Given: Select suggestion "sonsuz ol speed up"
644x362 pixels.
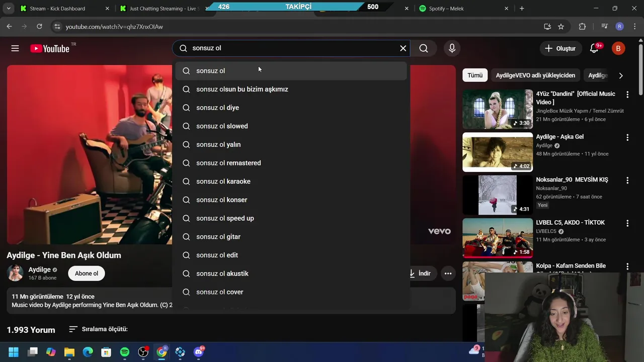Looking at the screenshot, I should tap(291, 218).
